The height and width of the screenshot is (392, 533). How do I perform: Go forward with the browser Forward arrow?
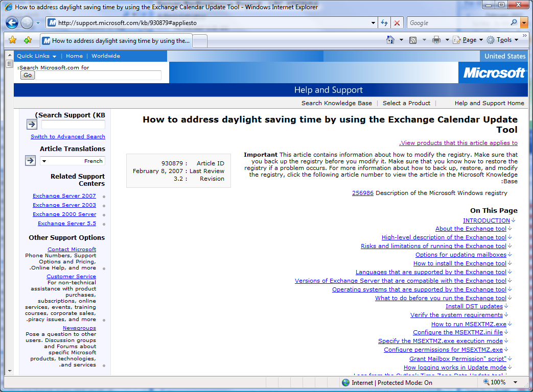pos(27,23)
